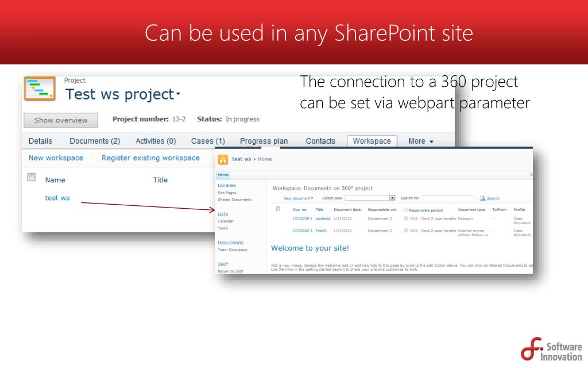Click the Software Innovation logo
Screen dimensions: 588x368
point(551,349)
